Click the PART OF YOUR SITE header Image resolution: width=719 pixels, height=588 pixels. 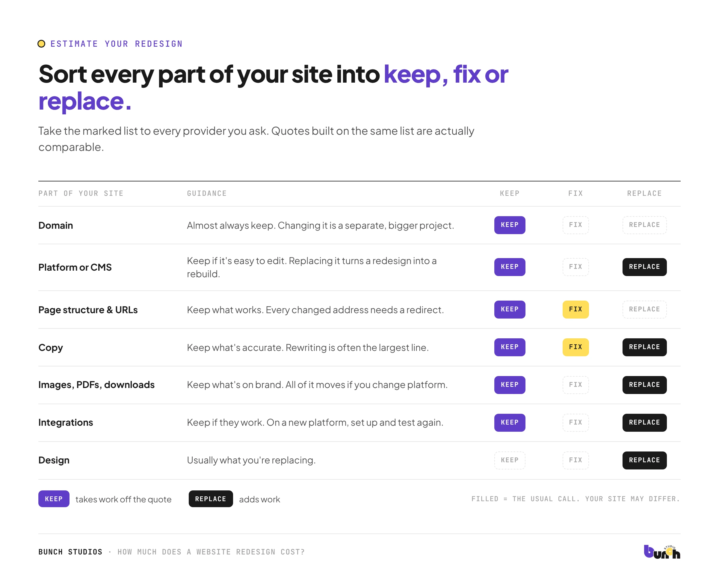tap(81, 193)
